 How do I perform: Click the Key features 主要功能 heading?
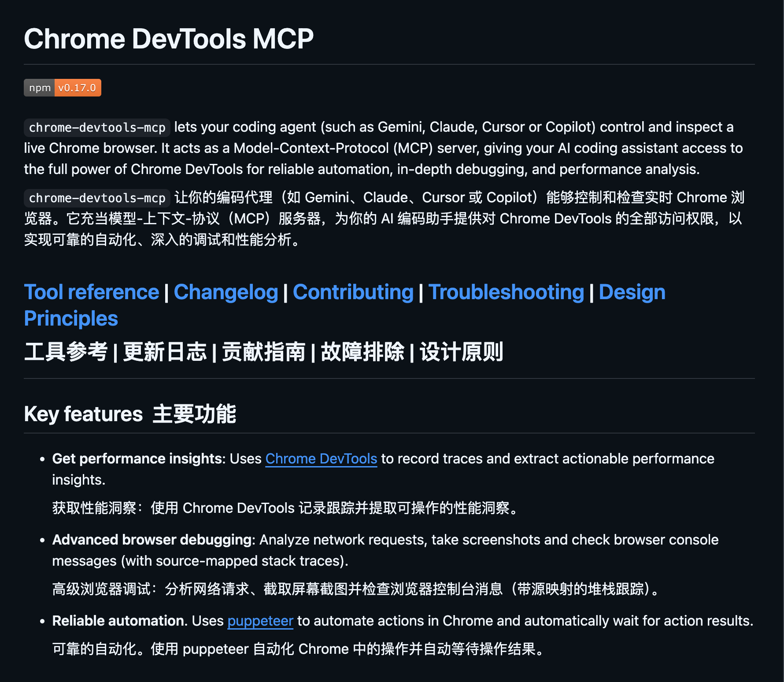coord(130,414)
